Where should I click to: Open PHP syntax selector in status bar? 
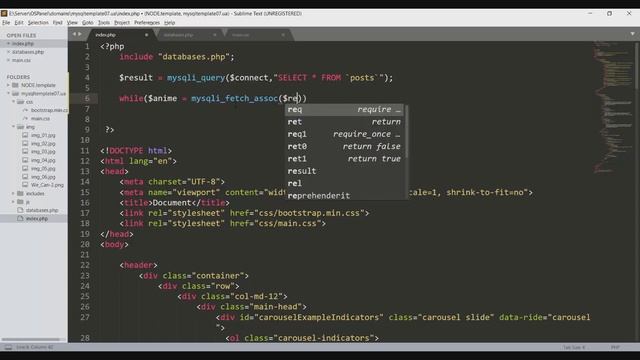point(615,347)
